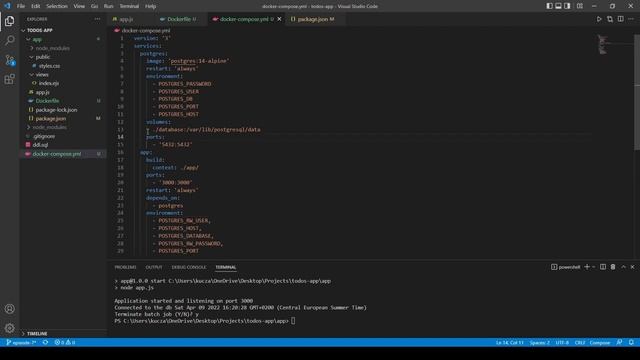This screenshot has height=360, width=640.
Task: Click the editor minimap preview
Action: pos(602,44)
